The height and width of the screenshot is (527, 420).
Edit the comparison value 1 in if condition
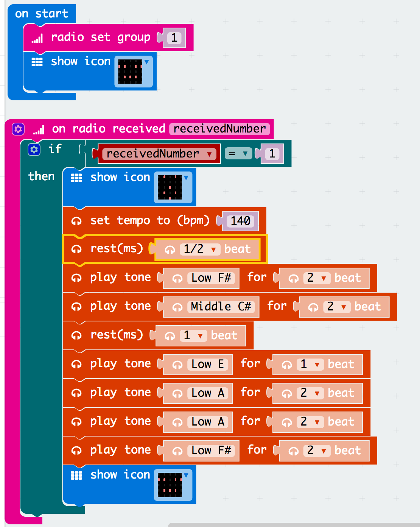272,154
